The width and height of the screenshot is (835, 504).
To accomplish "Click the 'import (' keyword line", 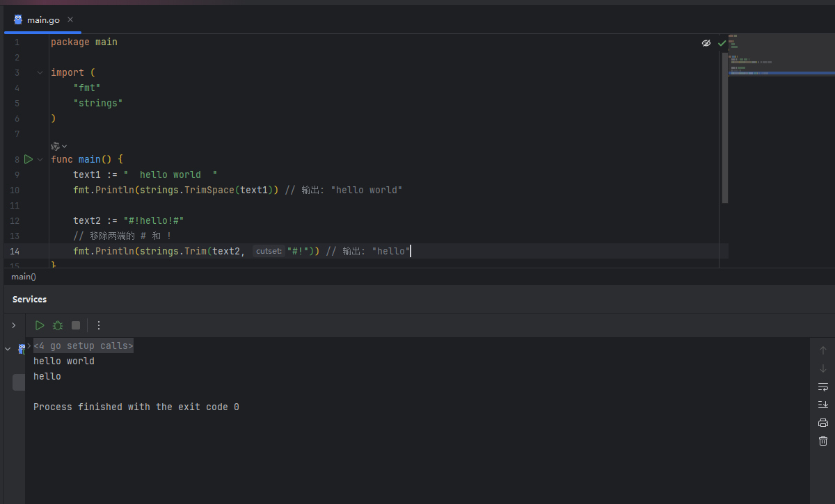I will point(72,72).
